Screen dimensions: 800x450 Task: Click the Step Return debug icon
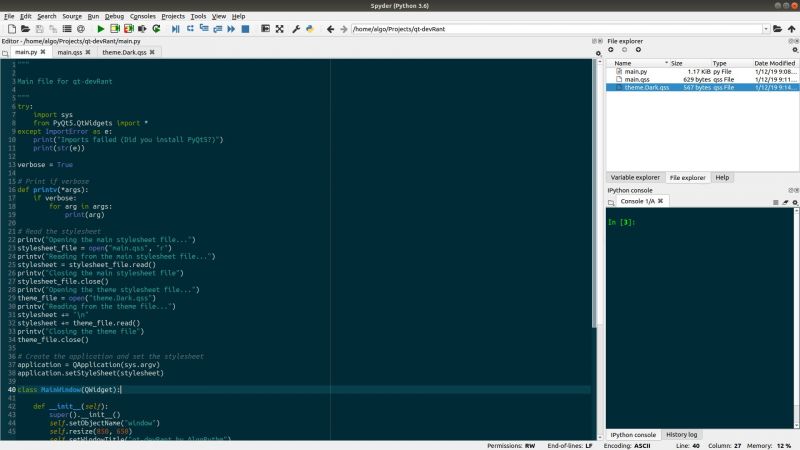[218, 29]
